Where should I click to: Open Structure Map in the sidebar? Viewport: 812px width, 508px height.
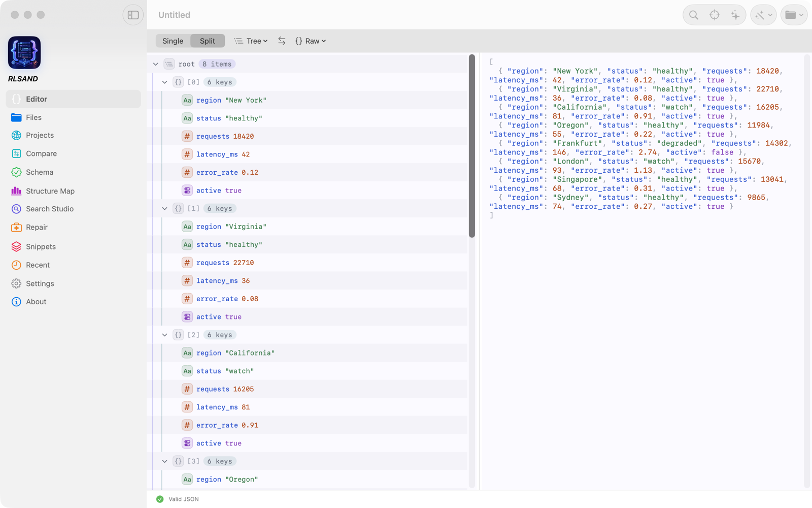(74, 191)
